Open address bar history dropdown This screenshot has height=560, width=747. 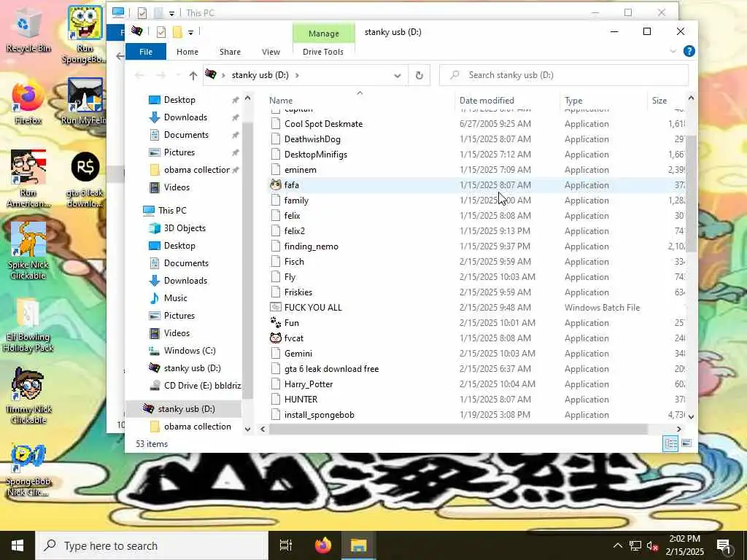(398, 75)
